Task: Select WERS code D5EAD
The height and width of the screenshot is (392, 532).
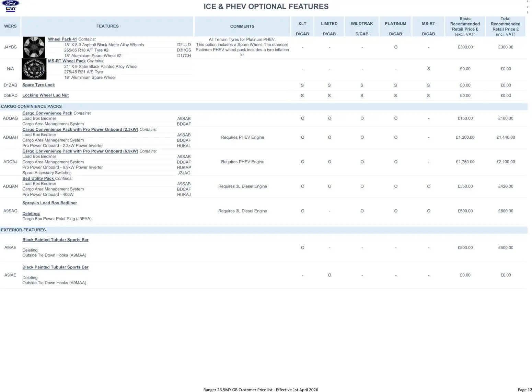Action: click(x=10, y=95)
